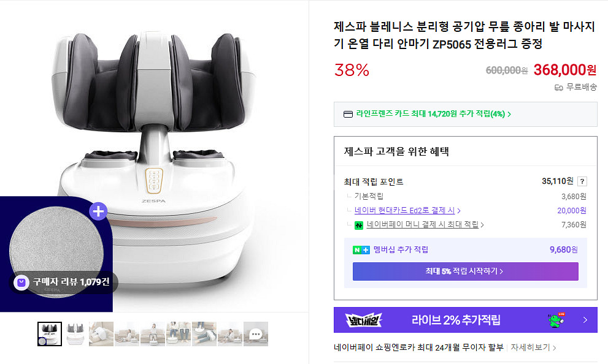Expand the 현대카드 Ed2 payment detail chevron

pyautogui.click(x=460, y=209)
